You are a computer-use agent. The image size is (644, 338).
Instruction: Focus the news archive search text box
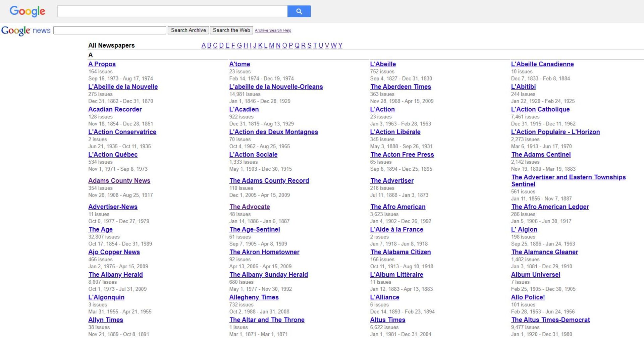[x=110, y=30]
